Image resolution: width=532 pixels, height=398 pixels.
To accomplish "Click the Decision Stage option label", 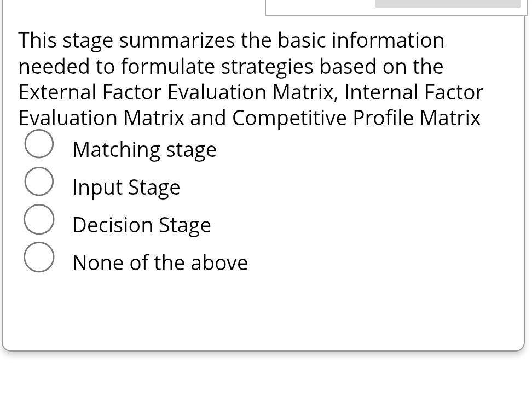I will [142, 225].
